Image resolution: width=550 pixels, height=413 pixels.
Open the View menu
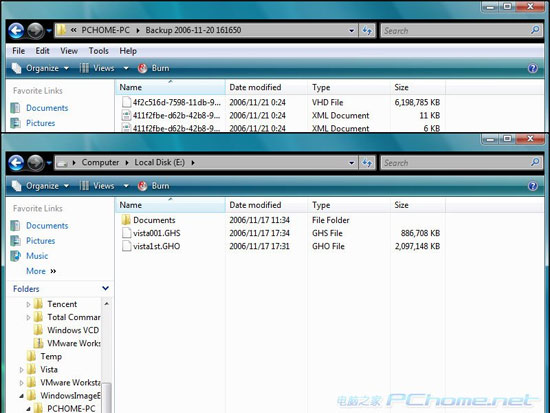pyautogui.click(x=69, y=51)
